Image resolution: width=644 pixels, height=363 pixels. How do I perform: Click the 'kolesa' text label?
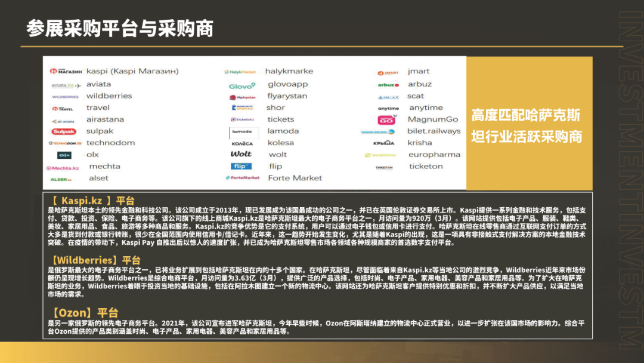[281, 143]
